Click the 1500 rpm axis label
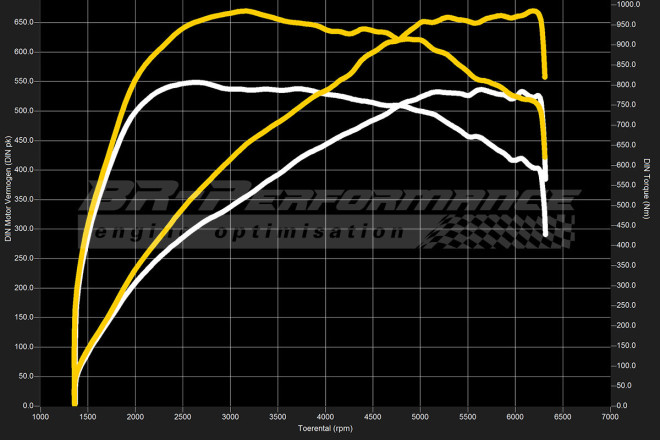Viewport: 660px width, 440px height. point(89,416)
